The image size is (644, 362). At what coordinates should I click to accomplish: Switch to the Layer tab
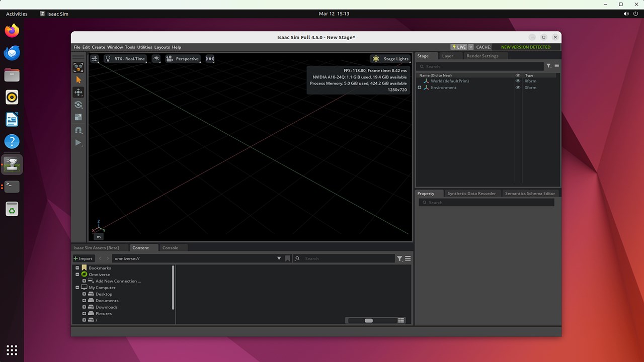(x=448, y=56)
